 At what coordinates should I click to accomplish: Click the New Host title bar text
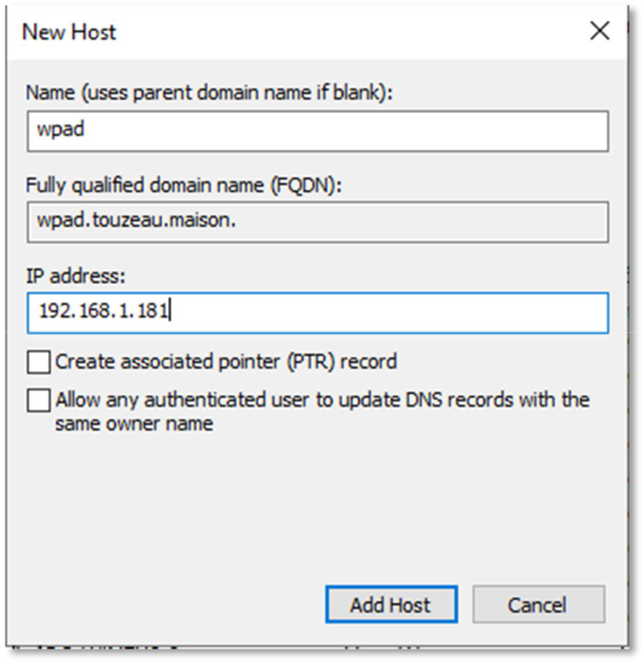tap(69, 33)
